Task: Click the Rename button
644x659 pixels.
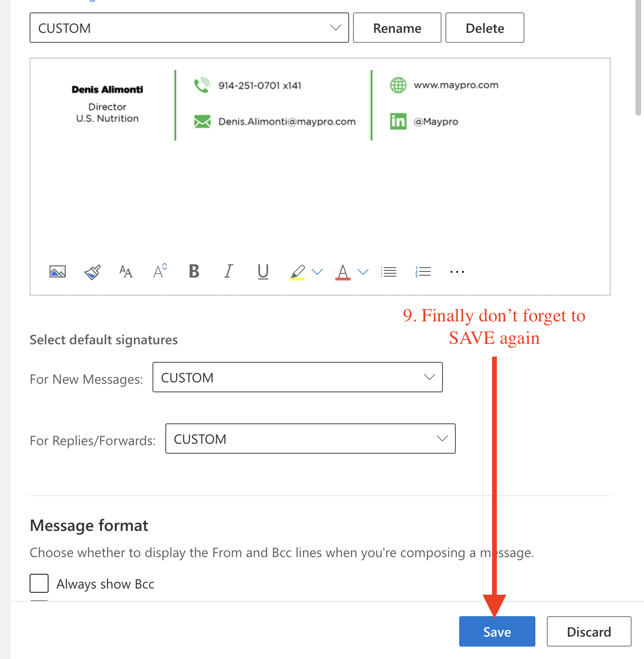Action: pos(397,28)
